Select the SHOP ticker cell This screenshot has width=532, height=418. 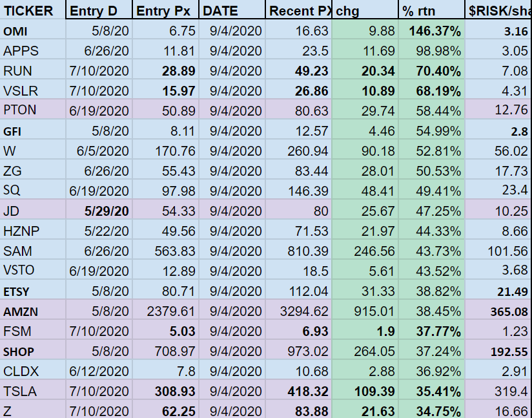coord(32,350)
